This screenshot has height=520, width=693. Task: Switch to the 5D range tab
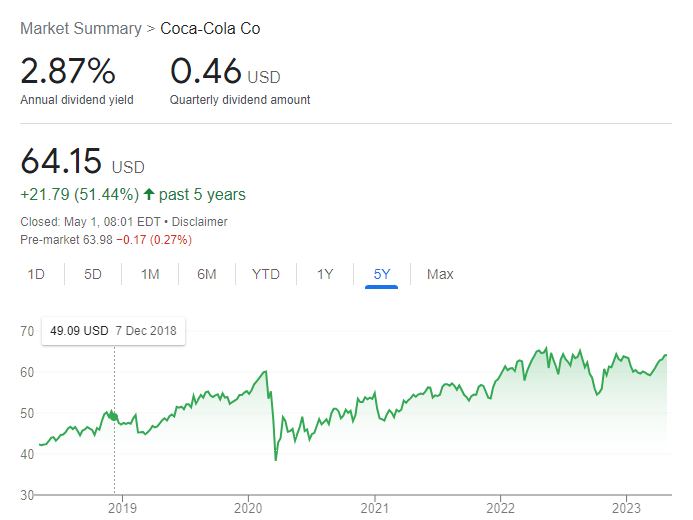93,274
